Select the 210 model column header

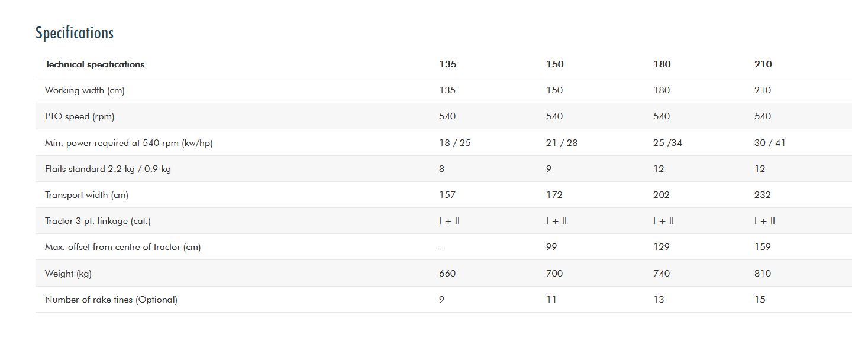[763, 64]
